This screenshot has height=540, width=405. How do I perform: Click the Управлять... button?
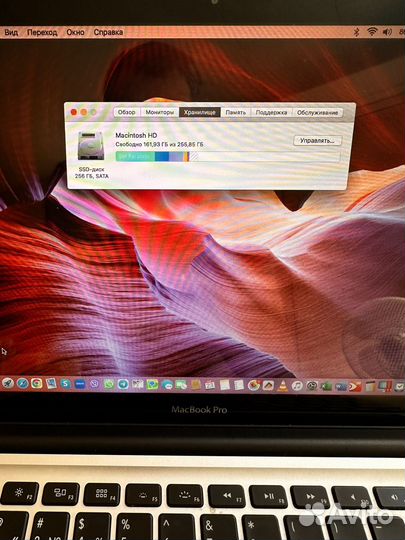click(317, 141)
